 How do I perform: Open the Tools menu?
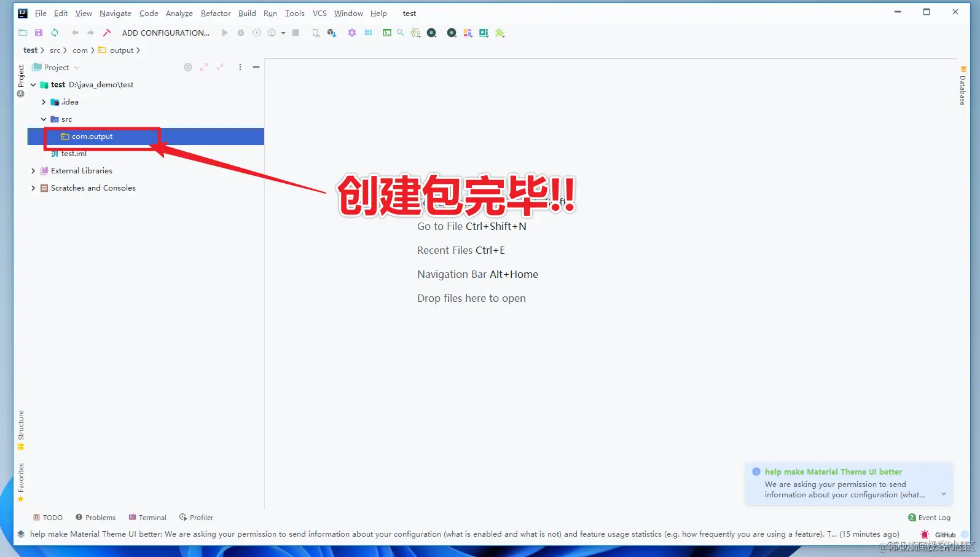coord(295,13)
